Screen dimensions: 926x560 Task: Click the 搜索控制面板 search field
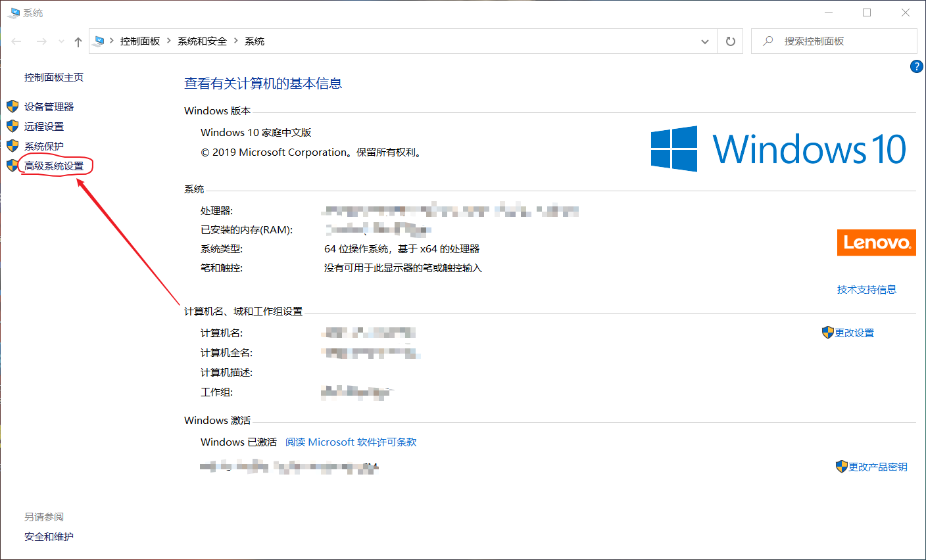pos(834,41)
